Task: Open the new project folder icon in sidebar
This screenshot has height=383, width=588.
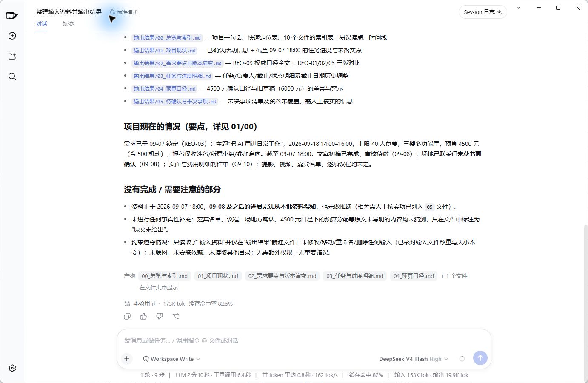Action: click(12, 56)
